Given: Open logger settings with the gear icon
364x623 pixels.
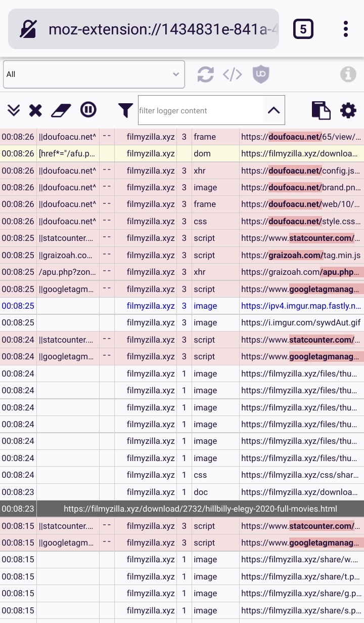Looking at the screenshot, I should 348,110.
